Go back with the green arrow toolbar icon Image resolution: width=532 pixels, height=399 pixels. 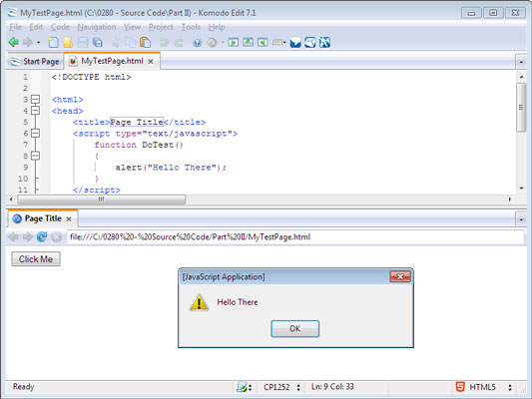(x=14, y=42)
